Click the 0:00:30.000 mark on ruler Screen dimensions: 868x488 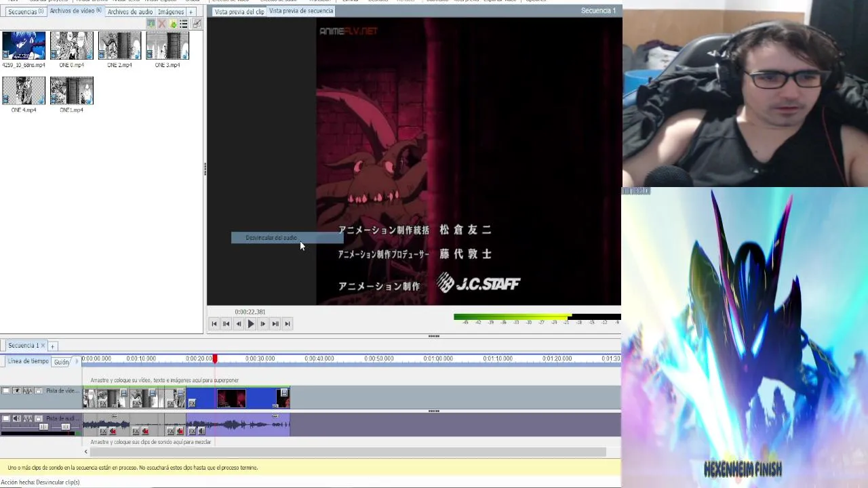(x=260, y=359)
